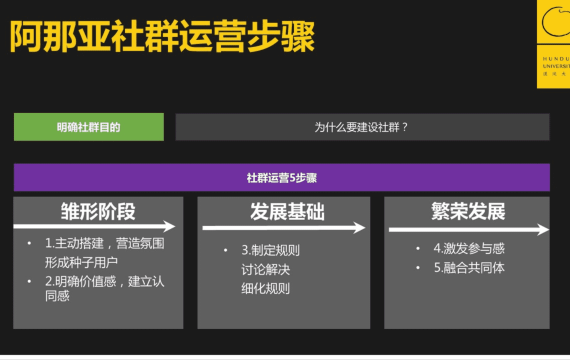Click the slide title 阿那亚社群运营步骤

(x=162, y=36)
